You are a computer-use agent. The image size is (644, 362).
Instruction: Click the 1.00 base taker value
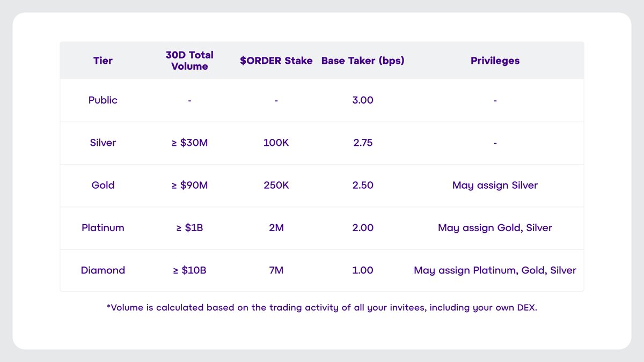pos(363,270)
